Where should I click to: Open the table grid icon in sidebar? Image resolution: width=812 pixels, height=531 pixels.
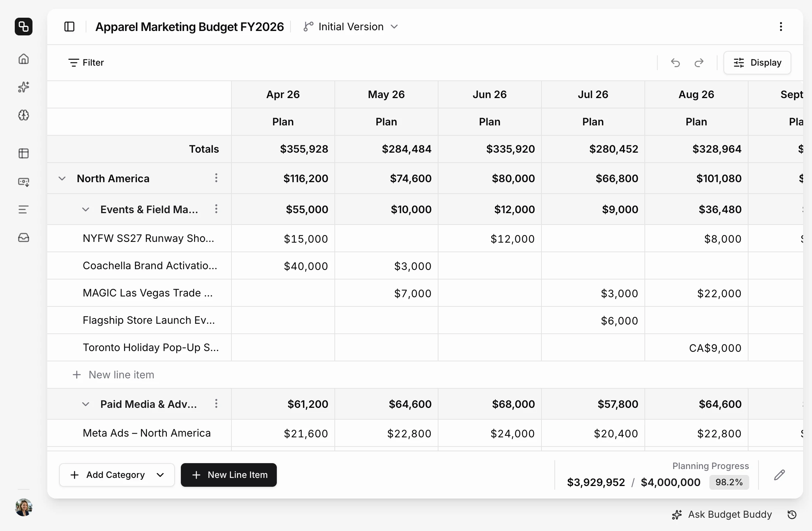pos(24,153)
